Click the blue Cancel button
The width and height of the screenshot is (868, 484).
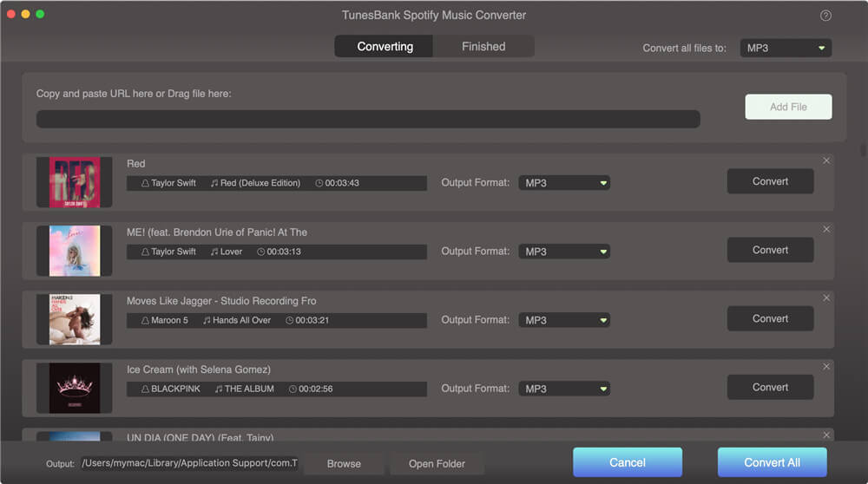628,462
